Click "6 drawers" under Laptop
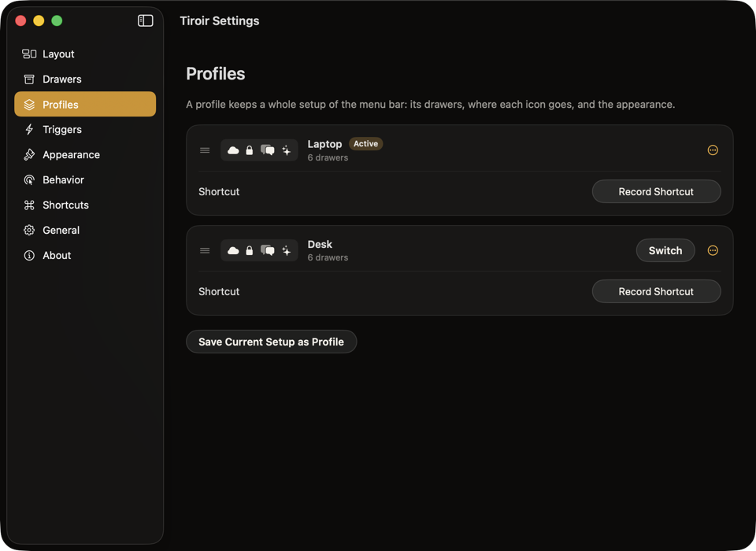 click(x=328, y=157)
